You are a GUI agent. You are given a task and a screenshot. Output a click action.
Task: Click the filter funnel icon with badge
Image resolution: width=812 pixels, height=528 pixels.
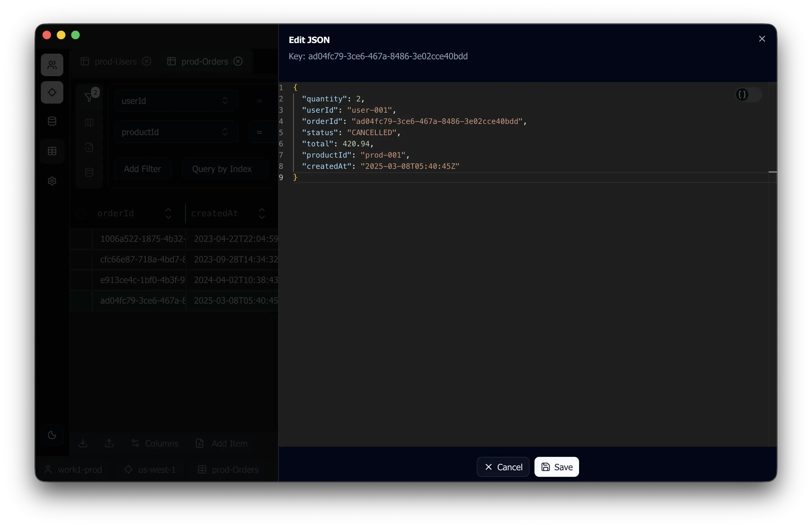coord(89,97)
